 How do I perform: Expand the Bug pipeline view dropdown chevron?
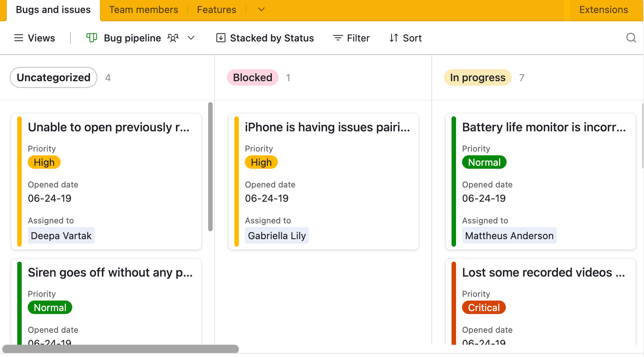[191, 38]
